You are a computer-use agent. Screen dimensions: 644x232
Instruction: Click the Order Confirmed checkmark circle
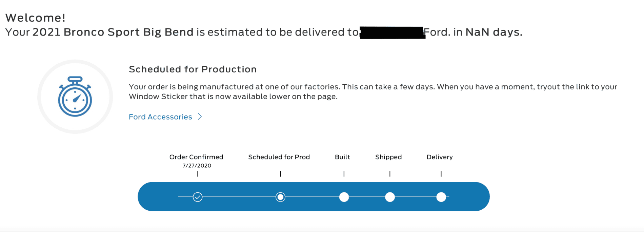coord(198,197)
